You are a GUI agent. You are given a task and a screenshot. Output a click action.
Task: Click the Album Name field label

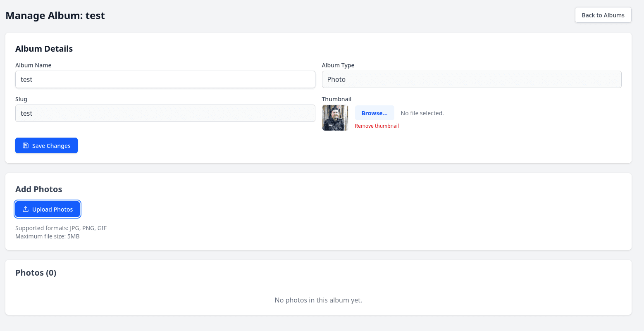tap(33, 65)
